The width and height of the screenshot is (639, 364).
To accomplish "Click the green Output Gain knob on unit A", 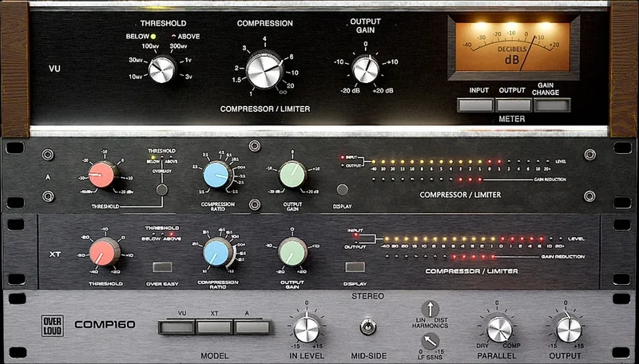I will coord(292,175).
